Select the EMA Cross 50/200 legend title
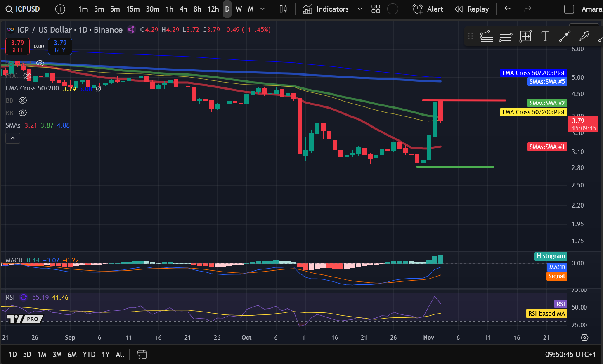Viewport: 603px width, 364px height. point(32,88)
